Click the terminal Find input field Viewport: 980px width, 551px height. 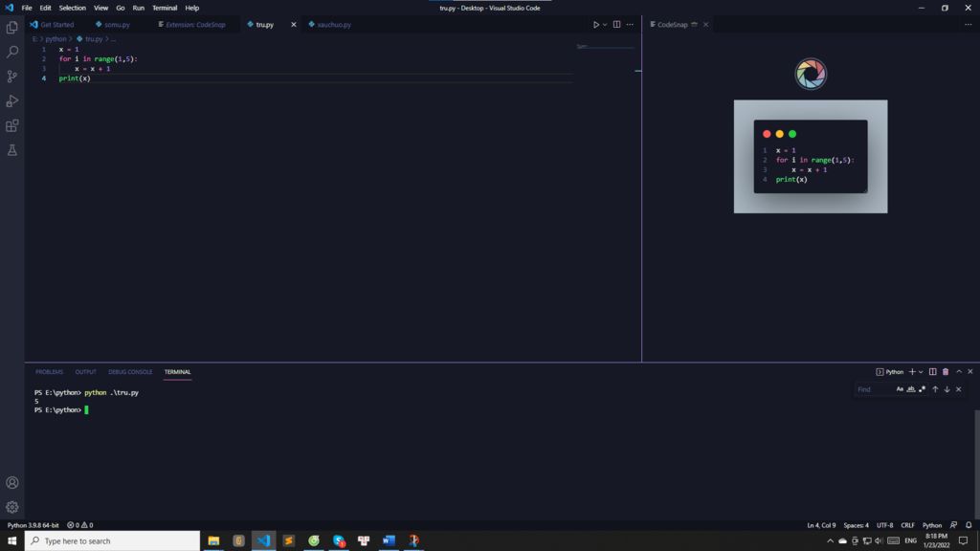point(873,389)
